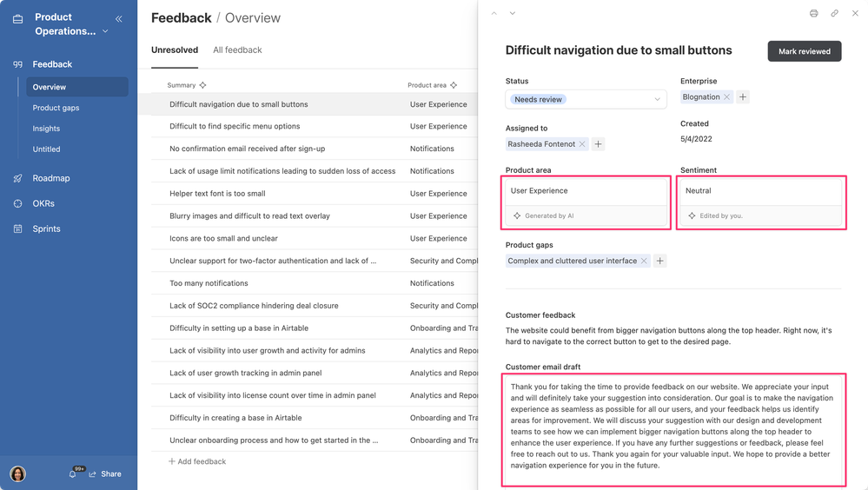
Task: Click the Generated by AI sparkle icon
Action: point(517,216)
